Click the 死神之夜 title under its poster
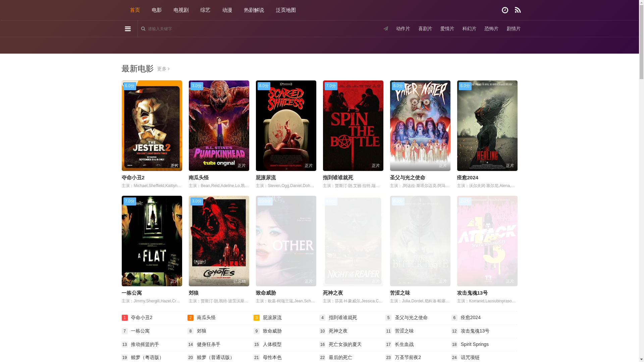Screen dimensions: 644x362 point(333,293)
